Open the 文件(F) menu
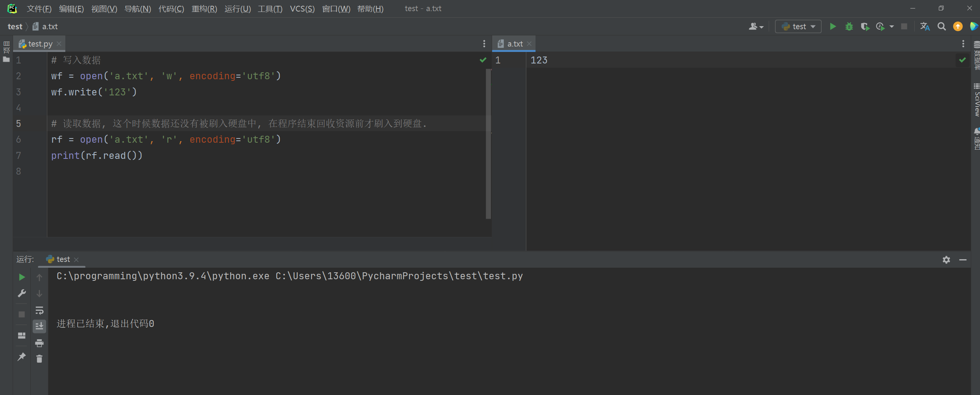Image resolution: width=980 pixels, height=395 pixels. click(x=39, y=8)
